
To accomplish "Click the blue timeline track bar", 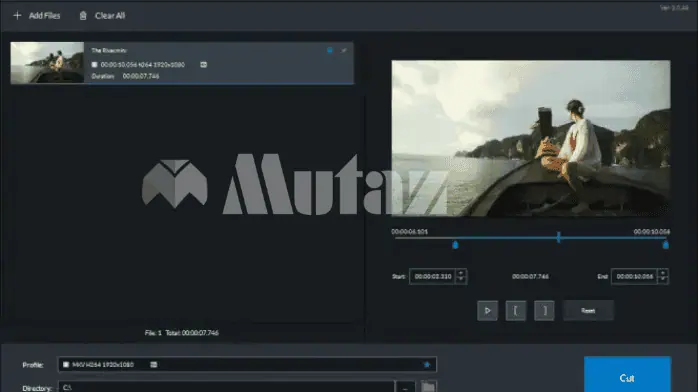I will (560, 238).
